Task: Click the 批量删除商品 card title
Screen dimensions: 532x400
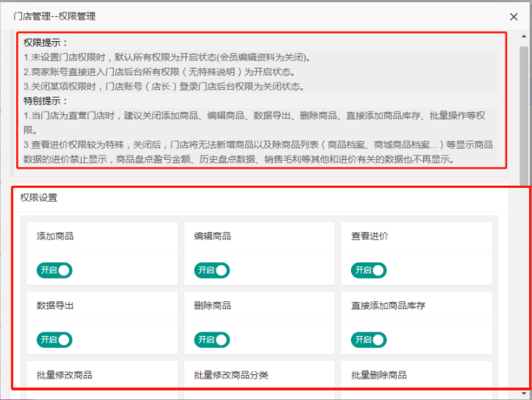Action: click(379, 375)
